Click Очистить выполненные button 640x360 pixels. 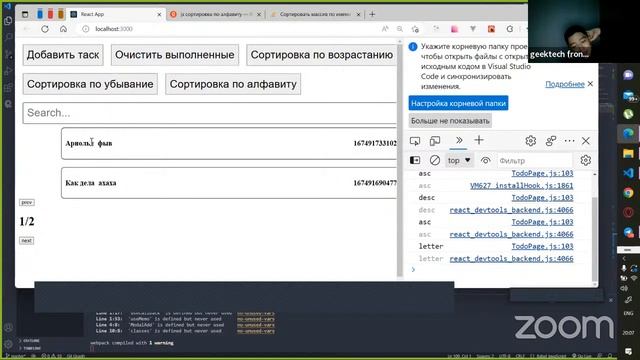tap(175, 55)
